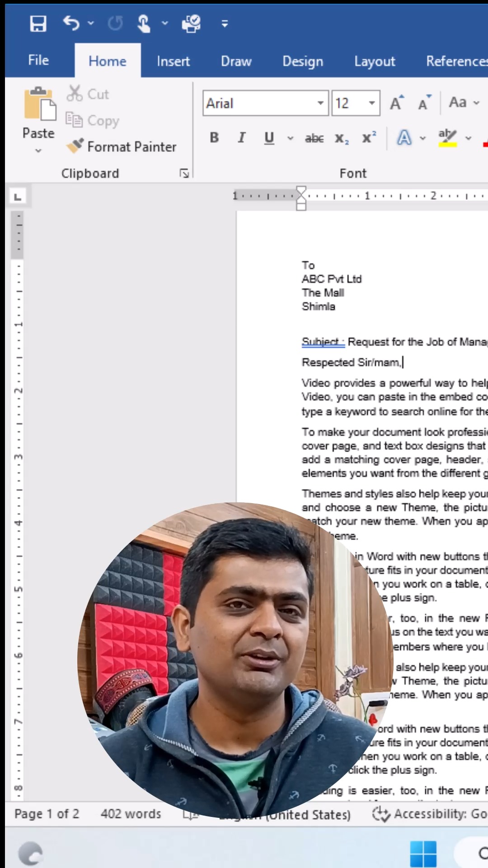Go to the Design tab

pyautogui.click(x=303, y=61)
